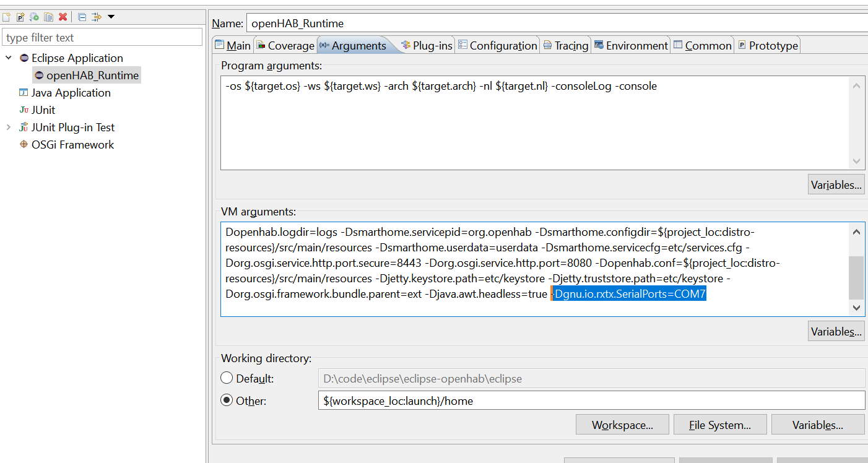Collapse all launch configuration tree items

(82, 17)
